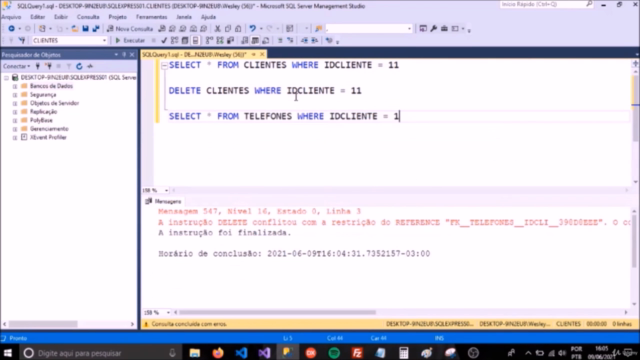Collapse the SELECT CLIENTES code region
This screenshot has width=640, height=360.
164,65
